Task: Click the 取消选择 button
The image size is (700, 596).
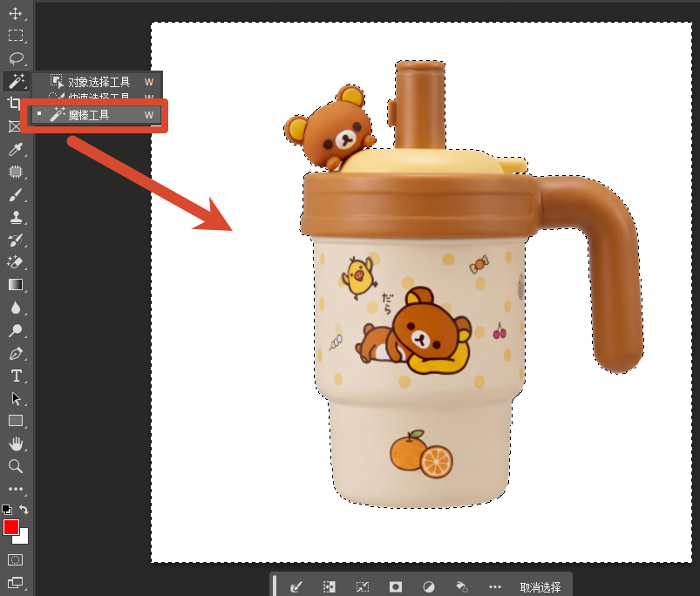Action: (x=540, y=587)
